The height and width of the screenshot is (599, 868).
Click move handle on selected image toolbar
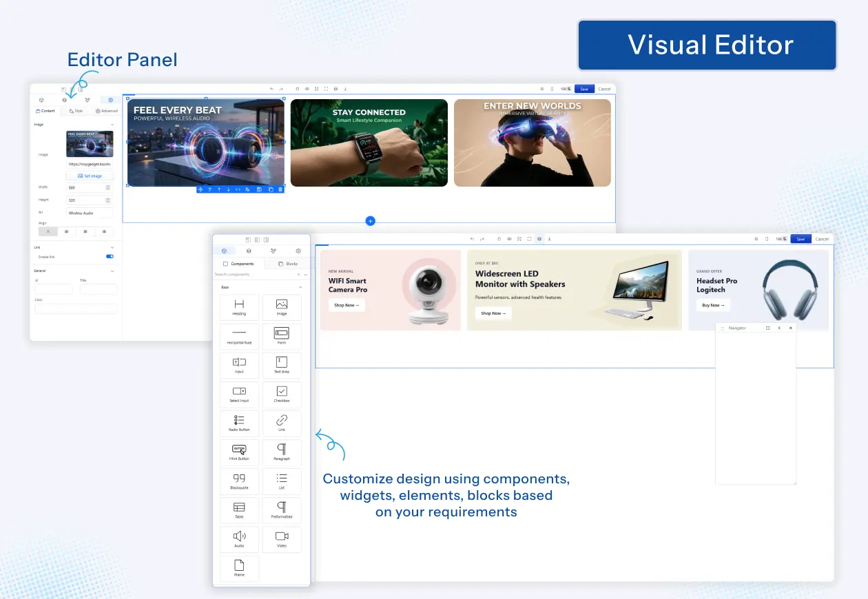click(x=200, y=189)
